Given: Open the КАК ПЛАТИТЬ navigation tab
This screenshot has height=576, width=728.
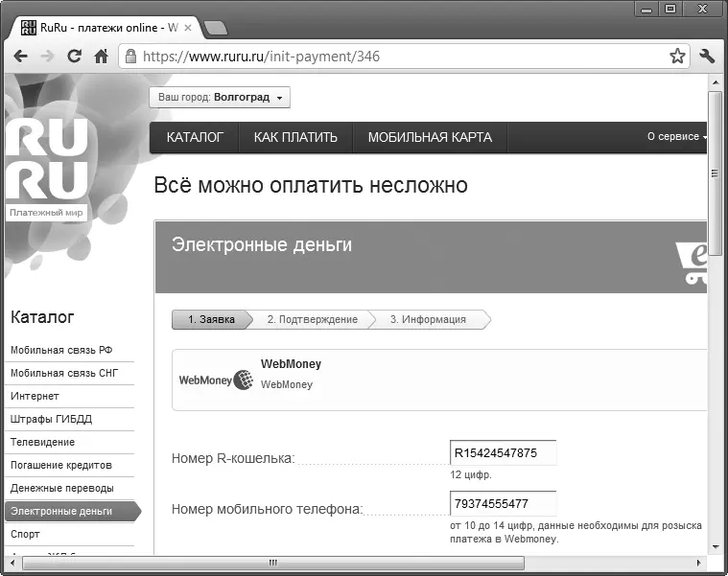Looking at the screenshot, I should pos(295,137).
